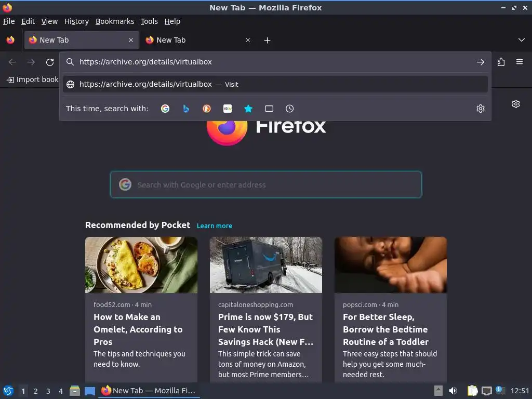Screen dimensions: 532x399
Task: Search this time with DuckDuckGo
Action: point(207,109)
